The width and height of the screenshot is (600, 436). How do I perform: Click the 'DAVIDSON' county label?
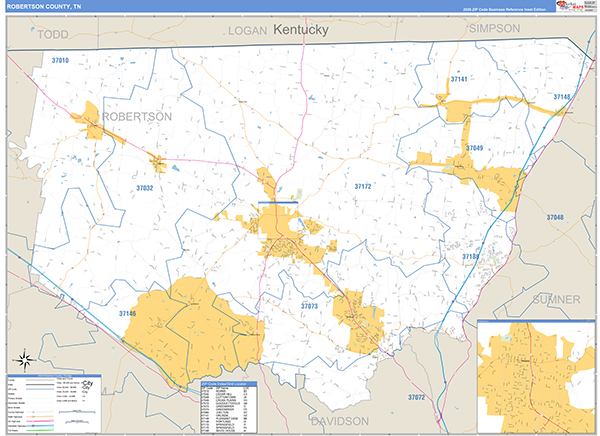(340, 421)
